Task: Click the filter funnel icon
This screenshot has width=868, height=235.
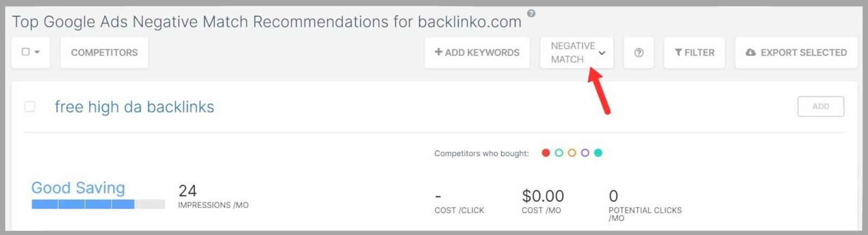Action: (x=678, y=53)
